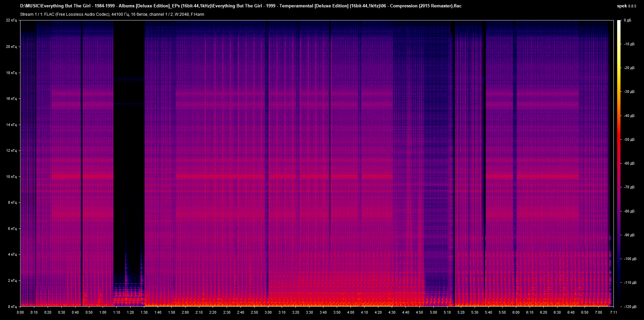
Task: Click the 10 кГц frequency axis label
Action: (x=11, y=177)
